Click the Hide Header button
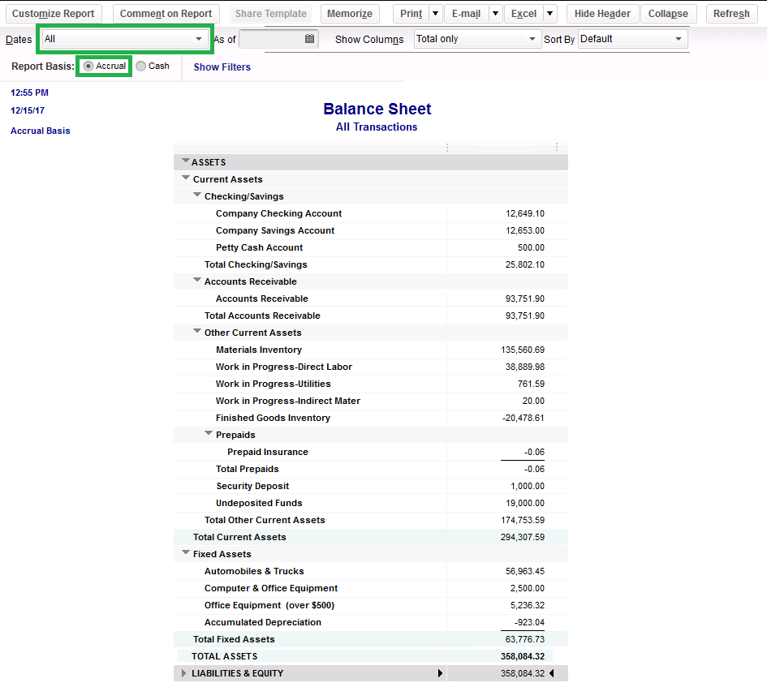 coord(602,13)
